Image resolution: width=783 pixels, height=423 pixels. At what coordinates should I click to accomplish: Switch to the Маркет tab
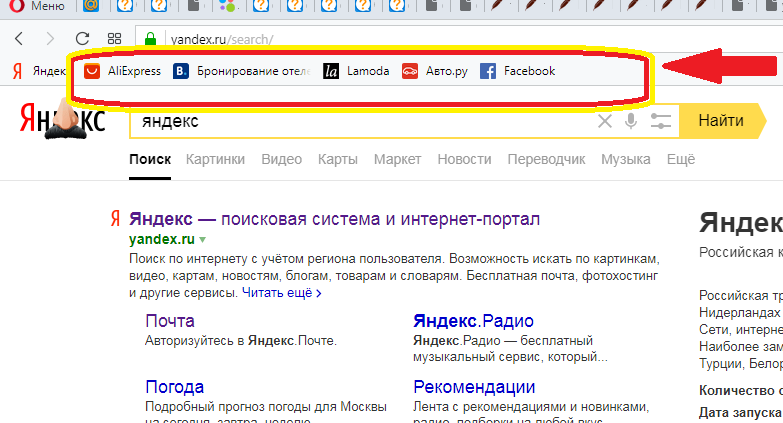(x=397, y=159)
